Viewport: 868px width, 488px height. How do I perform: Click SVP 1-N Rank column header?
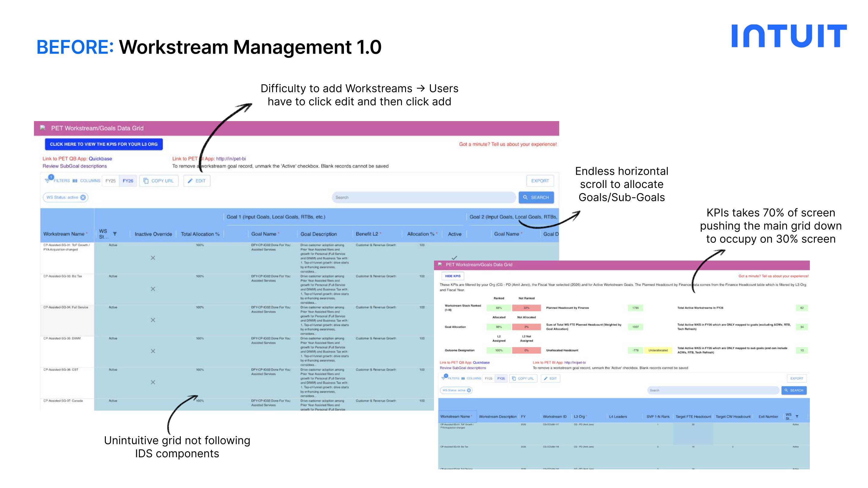click(x=658, y=417)
